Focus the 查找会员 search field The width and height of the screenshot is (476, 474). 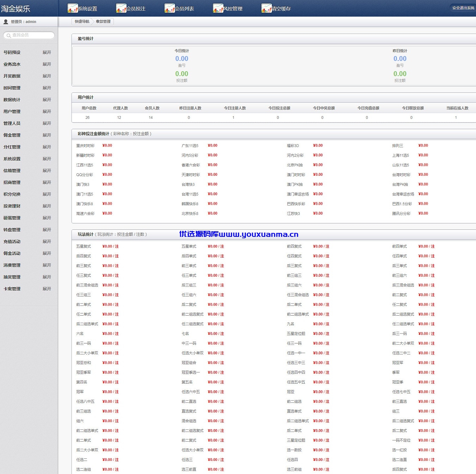click(29, 35)
